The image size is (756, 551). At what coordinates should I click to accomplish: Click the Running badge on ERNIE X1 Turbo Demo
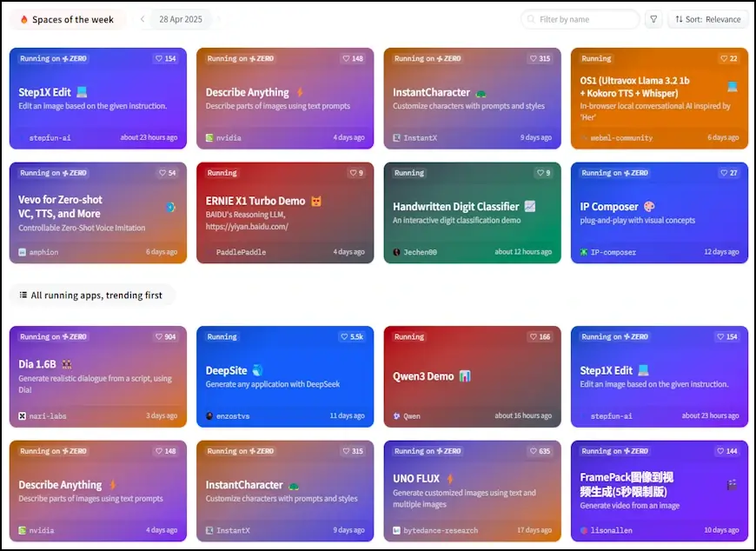[x=222, y=173]
